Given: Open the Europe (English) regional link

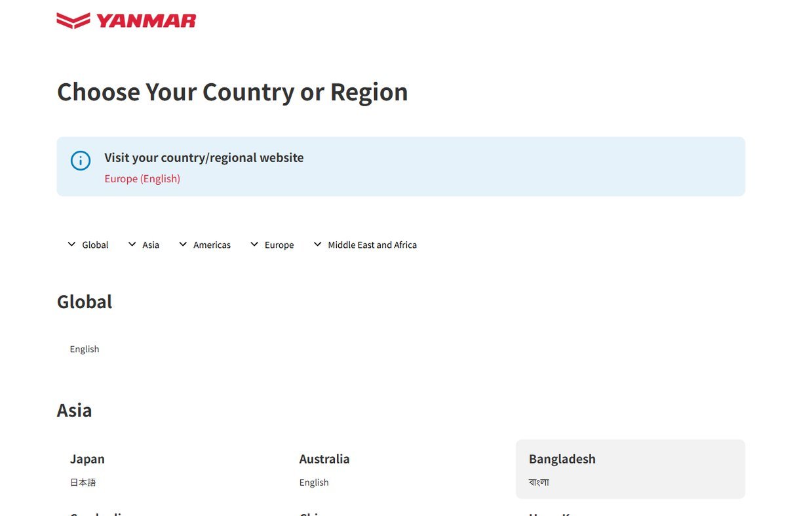Looking at the screenshot, I should coord(142,178).
